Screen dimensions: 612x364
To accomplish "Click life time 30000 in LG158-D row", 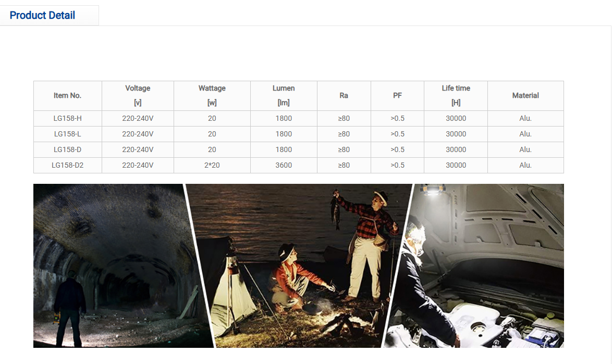I will [456, 149].
